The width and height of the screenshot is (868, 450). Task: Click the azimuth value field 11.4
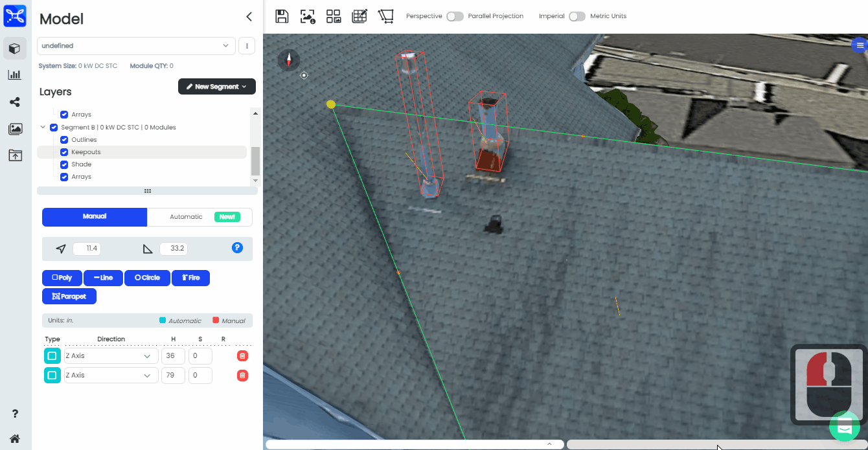coord(87,249)
